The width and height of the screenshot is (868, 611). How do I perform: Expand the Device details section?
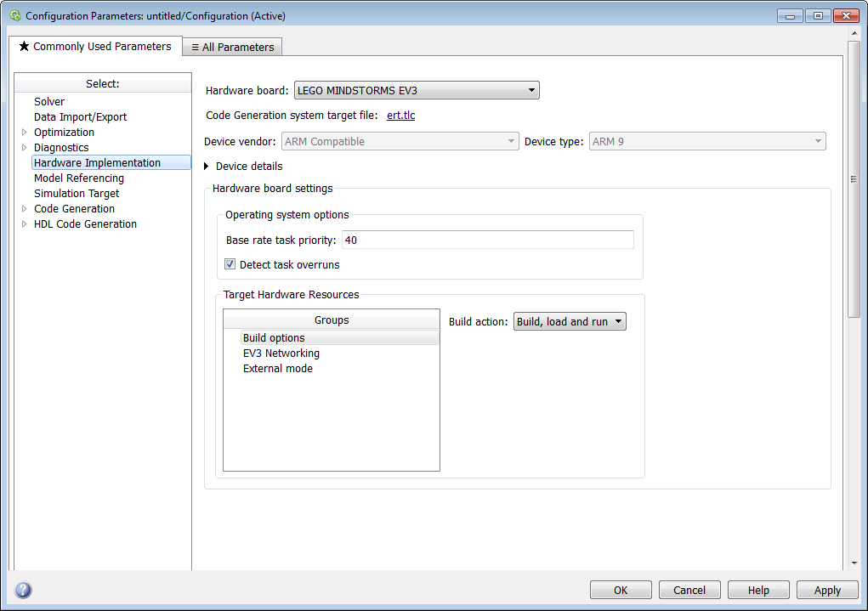[207, 167]
